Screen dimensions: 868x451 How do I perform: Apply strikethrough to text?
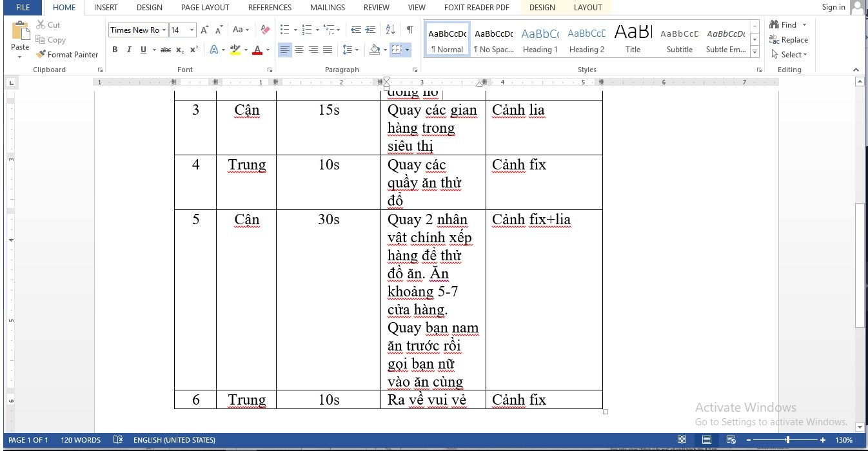click(x=166, y=50)
